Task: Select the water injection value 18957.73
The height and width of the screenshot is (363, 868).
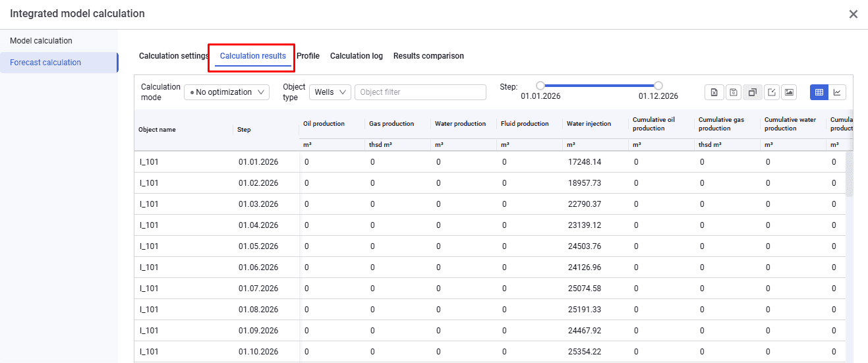Action: coord(584,183)
